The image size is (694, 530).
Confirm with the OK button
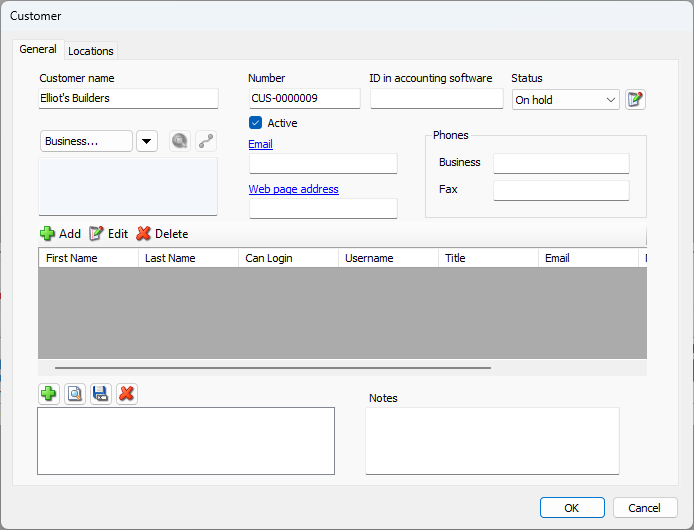572,507
